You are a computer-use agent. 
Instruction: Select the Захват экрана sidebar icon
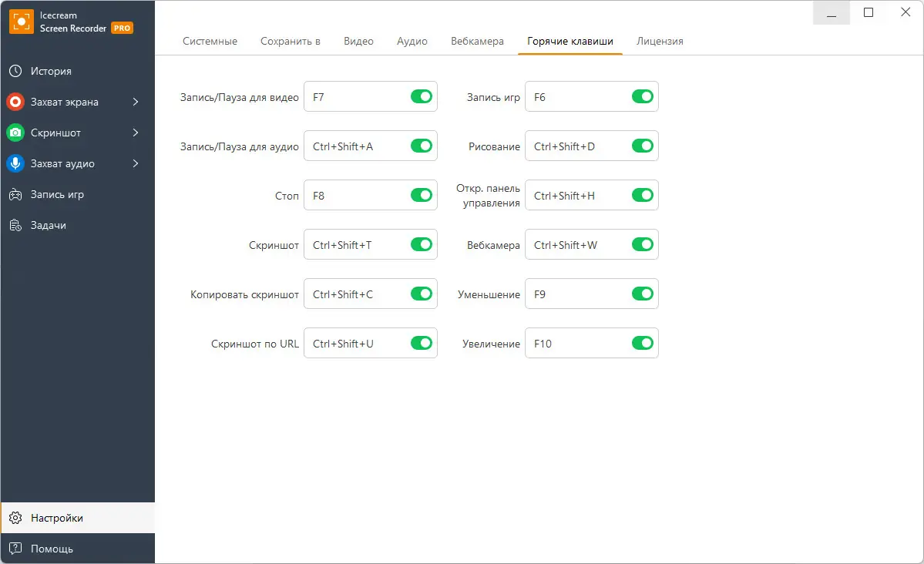coord(15,101)
